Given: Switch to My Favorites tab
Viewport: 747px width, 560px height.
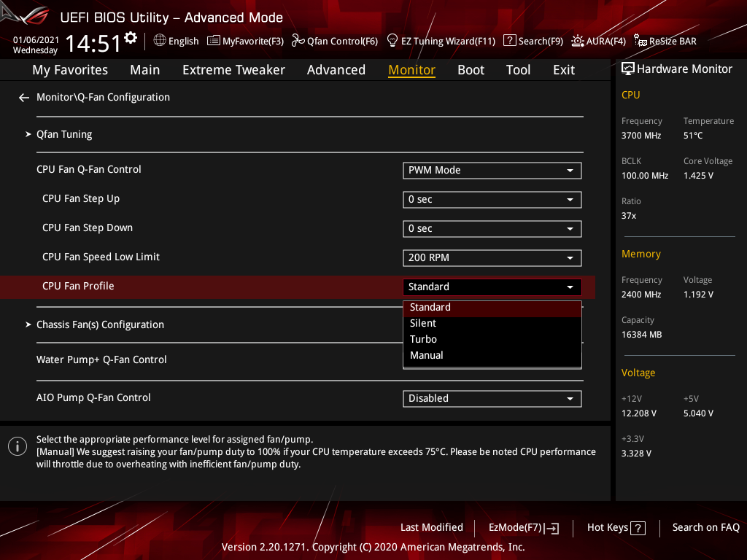Looking at the screenshot, I should click(x=70, y=70).
